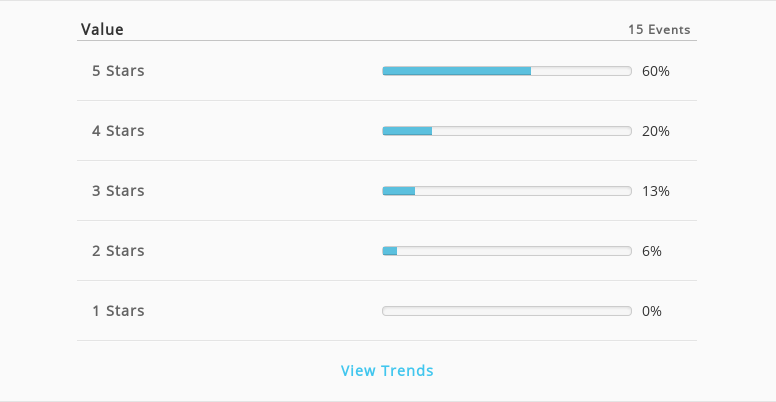The height and width of the screenshot is (402, 776).
Task: Click the blue filled portion of 5 Stars bar
Action: pos(457,71)
